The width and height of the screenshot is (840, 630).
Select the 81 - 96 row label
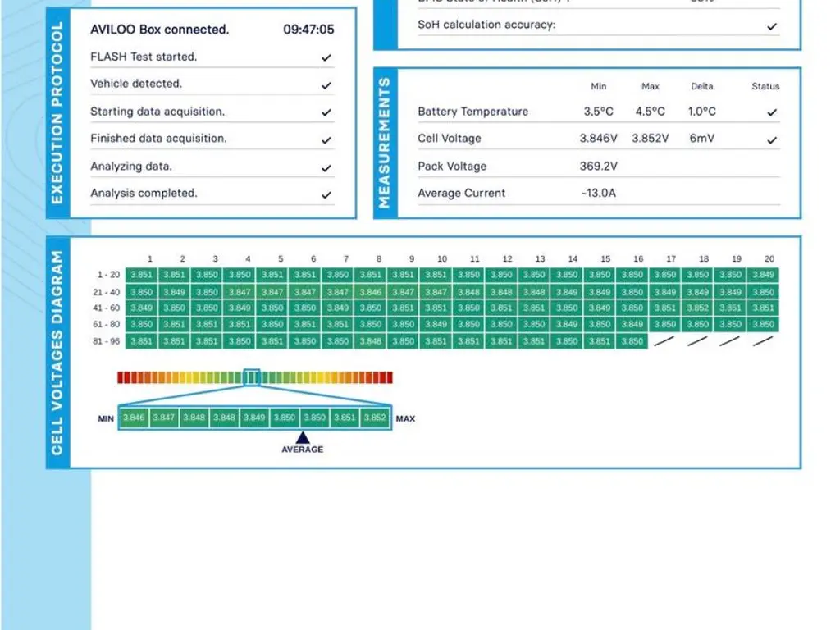click(x=107, y=341)
